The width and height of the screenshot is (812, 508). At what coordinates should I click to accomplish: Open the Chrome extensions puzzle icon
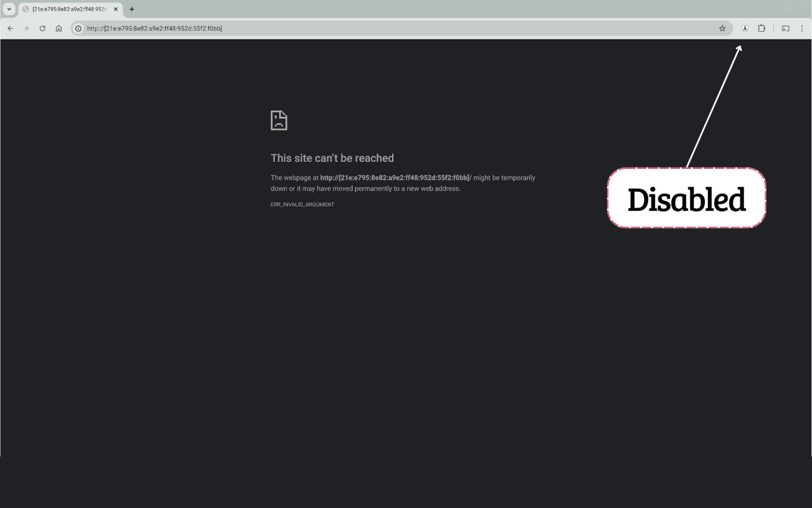pos(761,28)
